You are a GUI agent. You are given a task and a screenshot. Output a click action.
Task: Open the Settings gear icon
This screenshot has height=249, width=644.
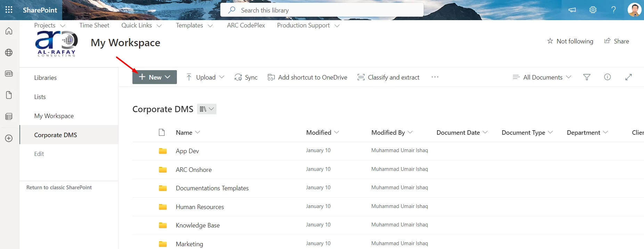click(593, 10)
